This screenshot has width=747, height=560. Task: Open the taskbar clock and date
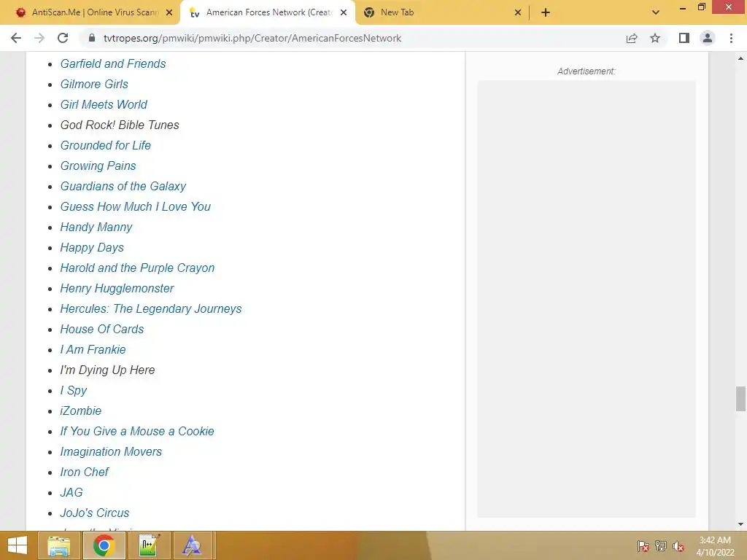coord(715,546)
